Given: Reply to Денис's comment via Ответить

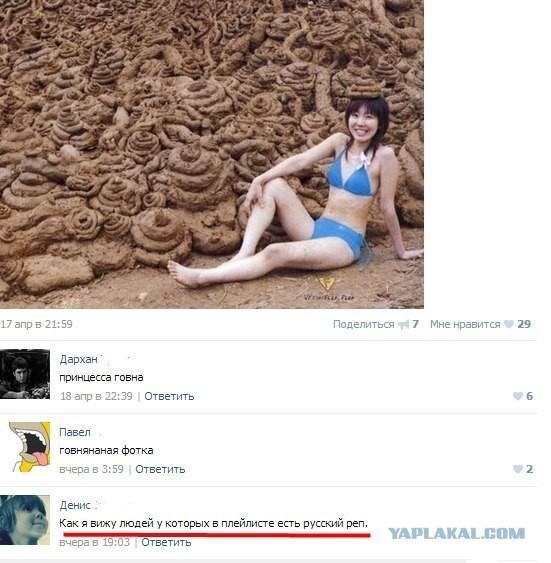Looking at the screenshot, I should pos(166,542).
